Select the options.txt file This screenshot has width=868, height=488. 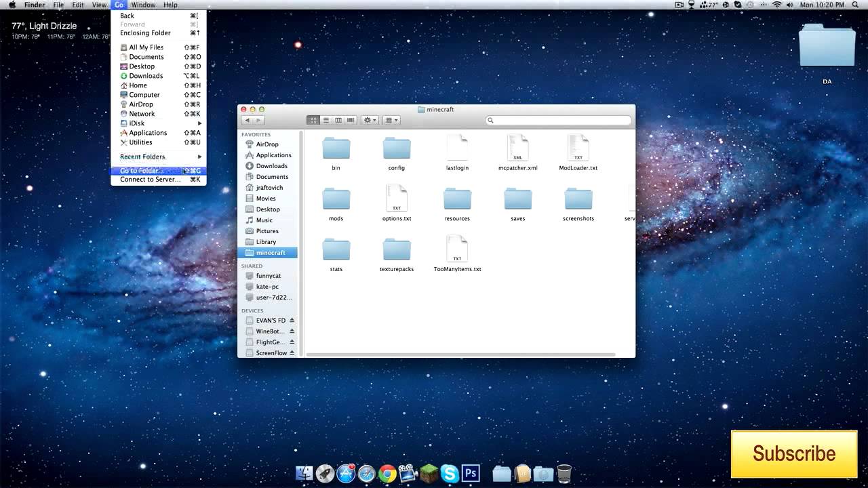click(x=397, y=199)
